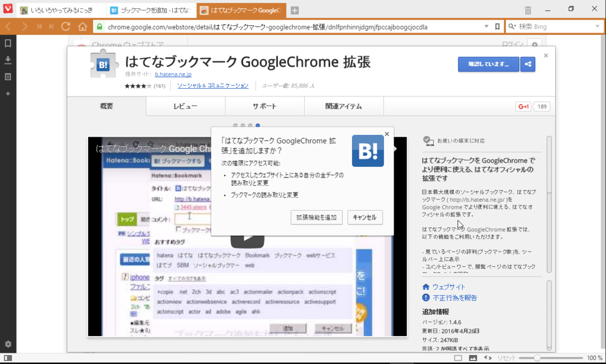Open the closed tabs trash can
Image resolution: width=606 pixels, height=364 pixels.
coord(528,10)
